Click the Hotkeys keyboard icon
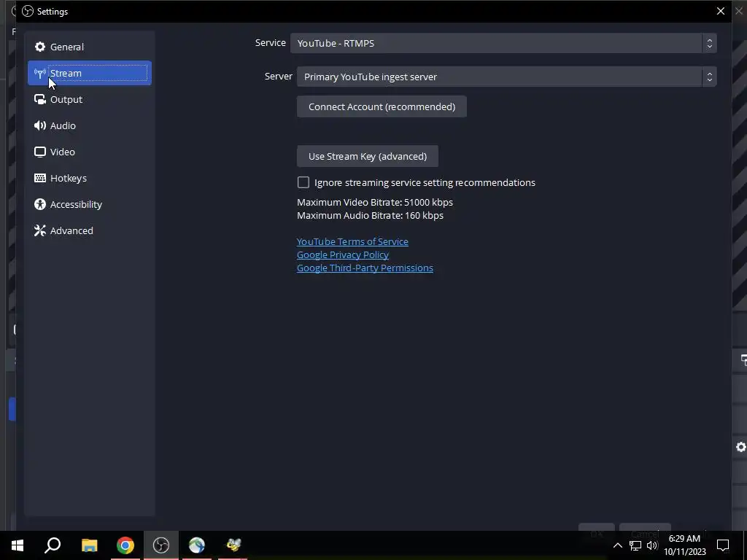 tap(40, 178)
